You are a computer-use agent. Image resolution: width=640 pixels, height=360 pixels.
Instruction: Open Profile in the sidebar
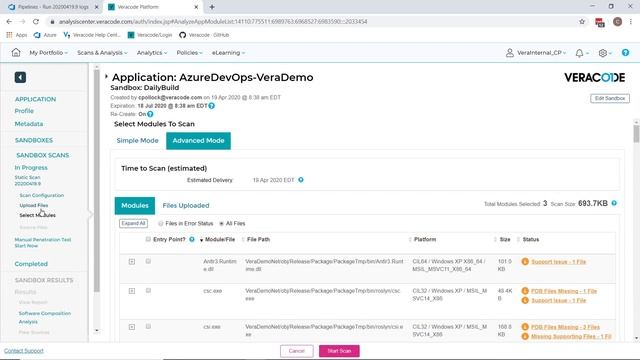[x=24, y=111]
